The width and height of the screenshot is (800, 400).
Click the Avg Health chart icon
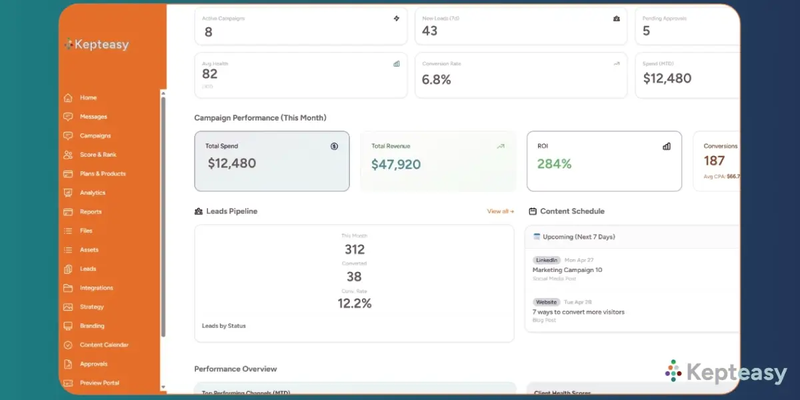[x=396, y=64]
